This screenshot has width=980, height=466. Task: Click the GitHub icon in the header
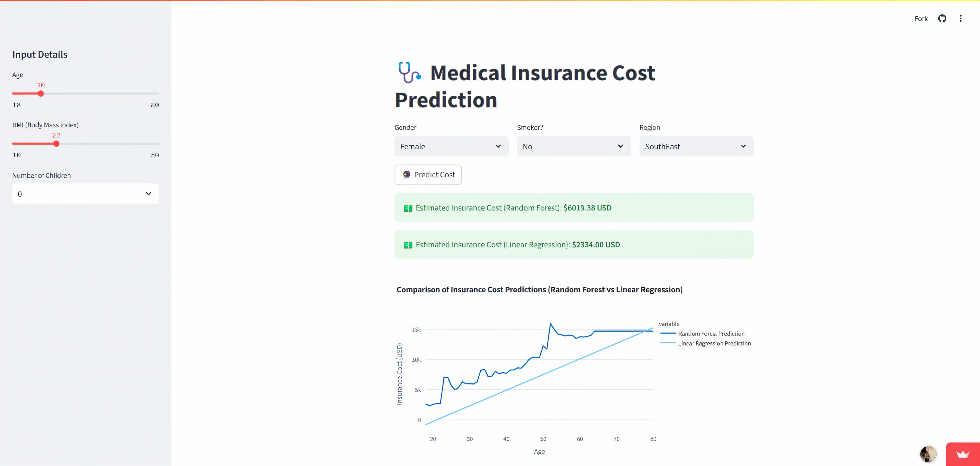pos(942,18)
